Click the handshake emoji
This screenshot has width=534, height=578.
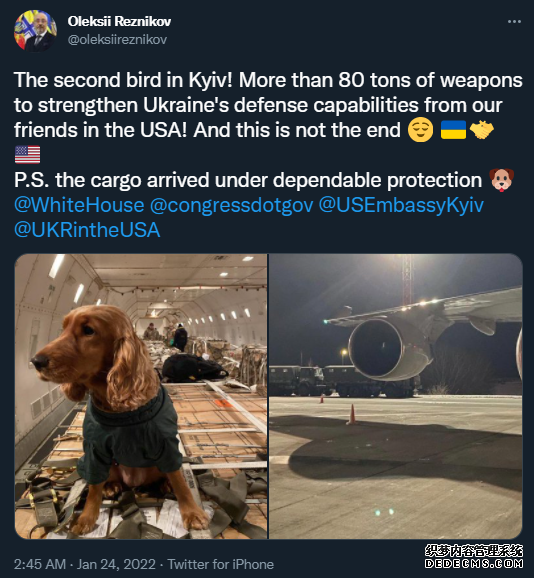pyautogui.click(x=482, y=130)
